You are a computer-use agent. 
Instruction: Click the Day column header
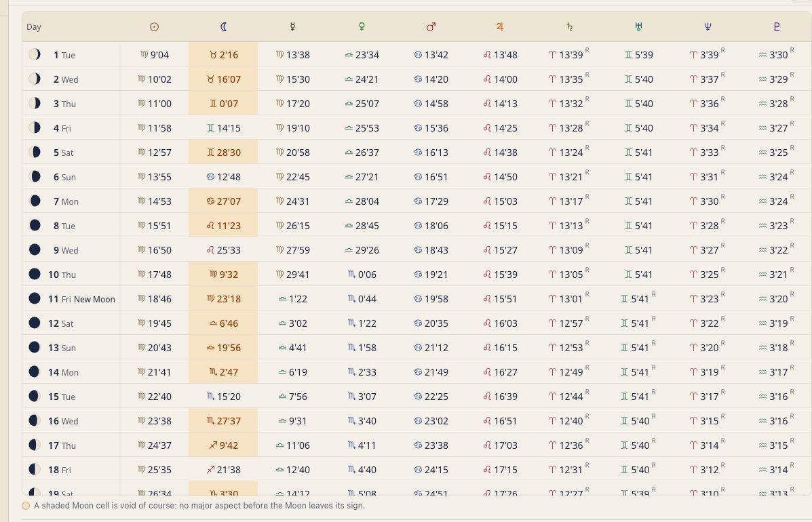click(x=34, y=27)
